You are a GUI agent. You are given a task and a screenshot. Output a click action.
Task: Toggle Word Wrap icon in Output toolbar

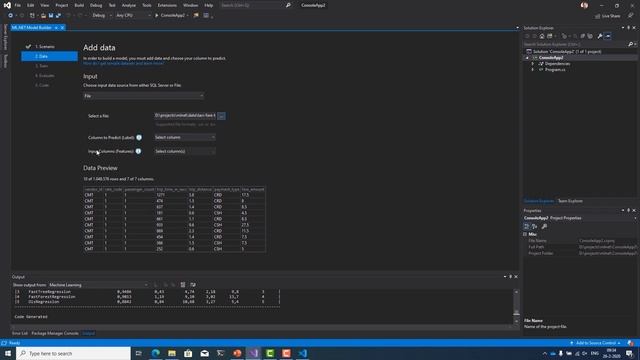(193, 285)
